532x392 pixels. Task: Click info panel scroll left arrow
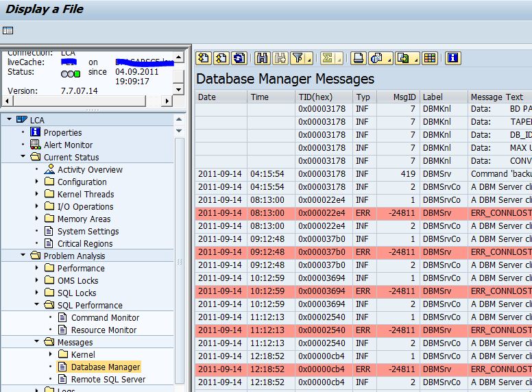[8, 101]
